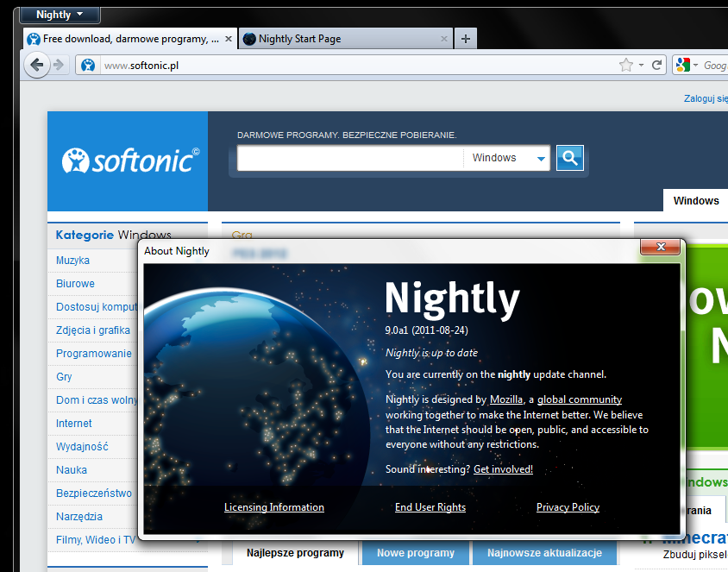Open a new tab with the plus button

(x=466, y=39)
